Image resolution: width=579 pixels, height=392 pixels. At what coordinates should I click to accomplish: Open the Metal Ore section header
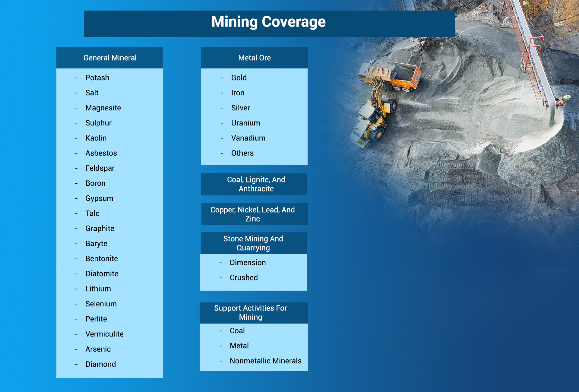pos(254,58)
